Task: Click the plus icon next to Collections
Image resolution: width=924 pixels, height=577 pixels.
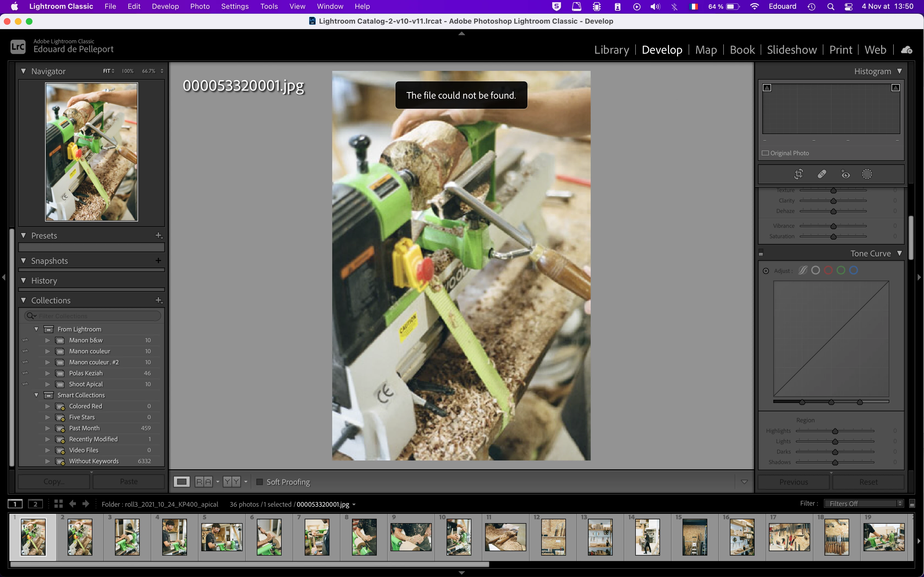Action: (x=159, y=300)
